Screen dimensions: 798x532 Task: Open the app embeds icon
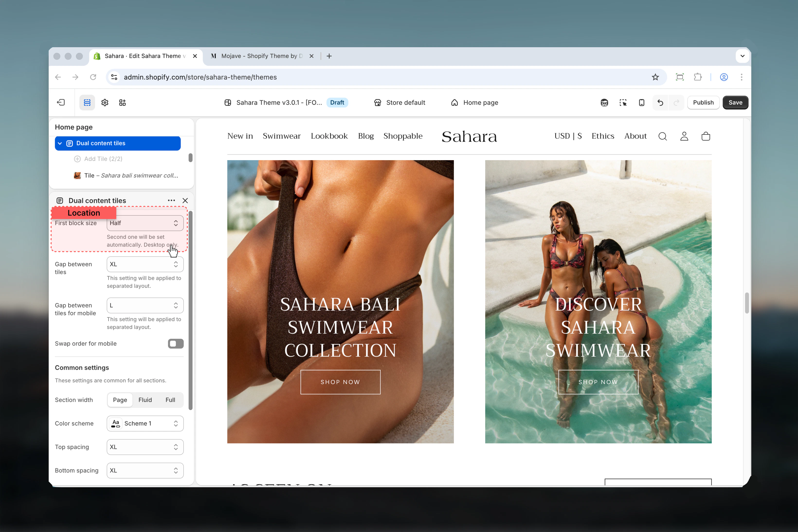pos(122,102)
